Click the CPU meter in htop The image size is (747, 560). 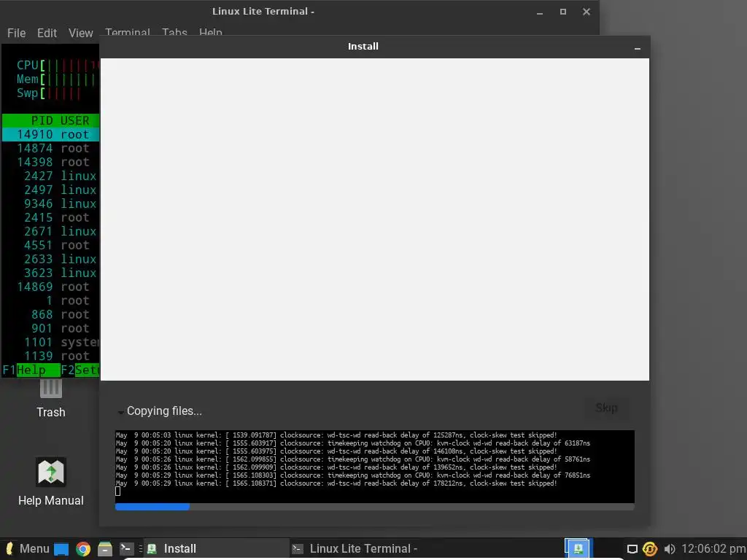(x=57, y=65)
